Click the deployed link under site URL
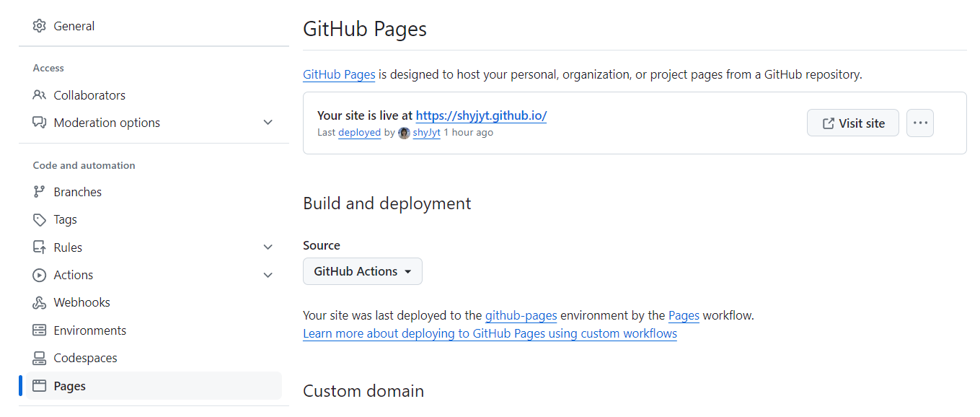980x417 pixels. point(359,133)
